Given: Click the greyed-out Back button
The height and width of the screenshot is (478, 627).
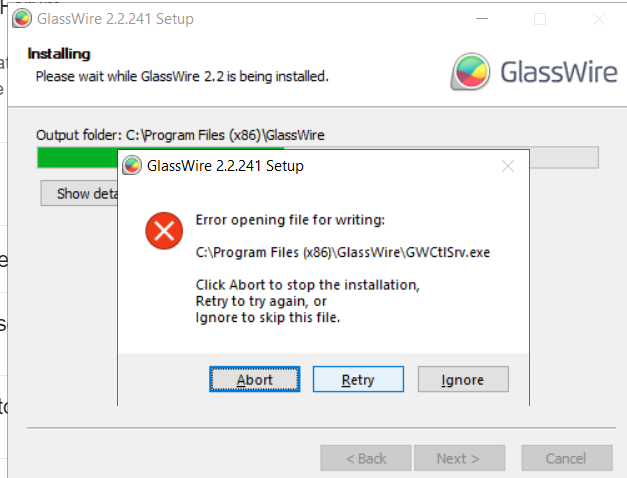Looking at the screenshot, I should click(x=365, y=458).
